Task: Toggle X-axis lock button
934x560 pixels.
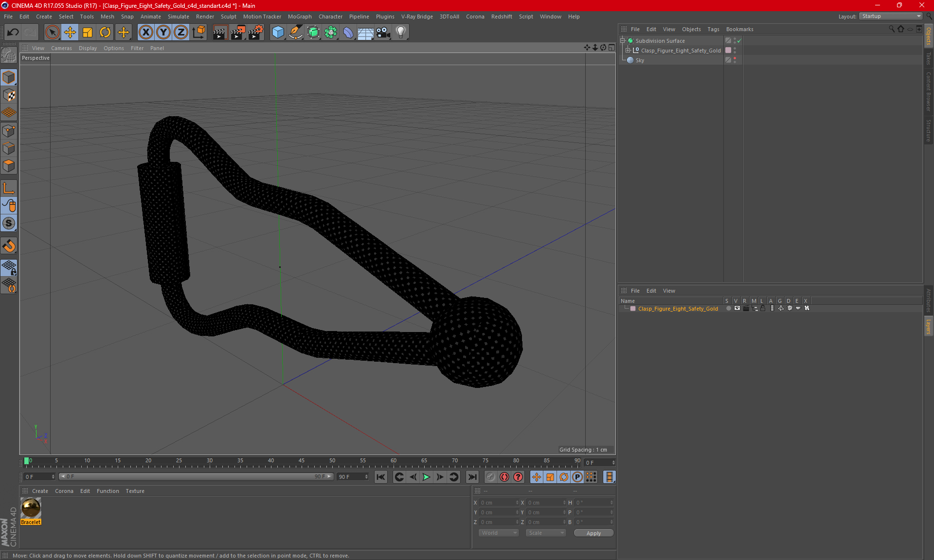Action: tap(145, 33)
